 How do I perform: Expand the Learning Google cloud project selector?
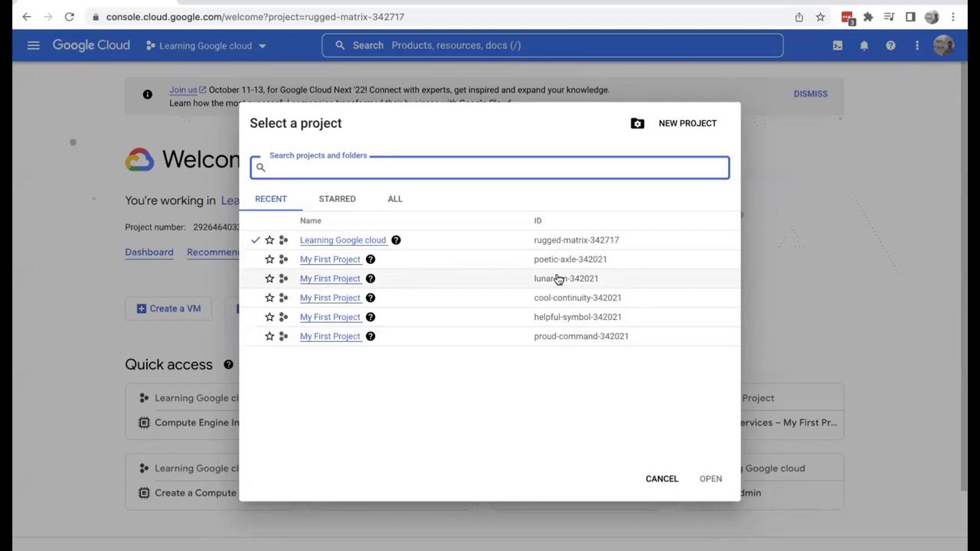point(206,45)
